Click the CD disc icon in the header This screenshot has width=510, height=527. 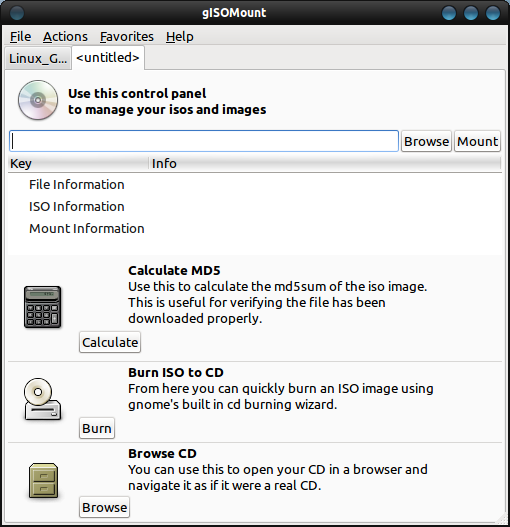click(x=38, y=100)
